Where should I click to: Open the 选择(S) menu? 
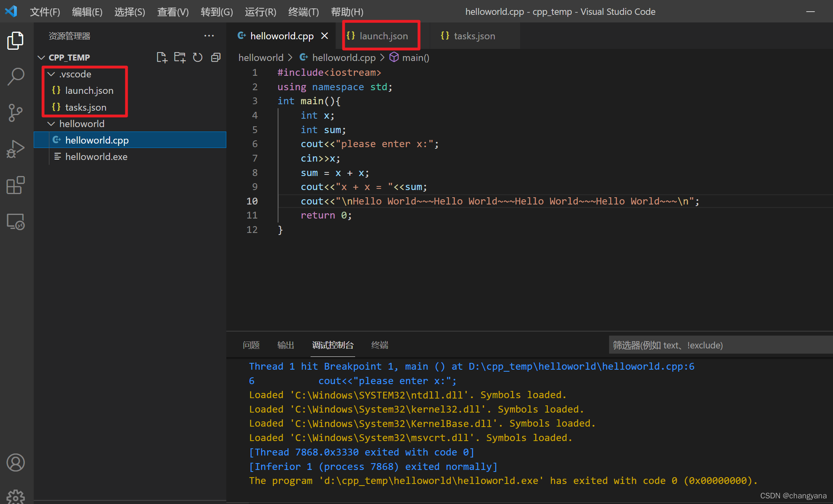click(x=130, y=12)
